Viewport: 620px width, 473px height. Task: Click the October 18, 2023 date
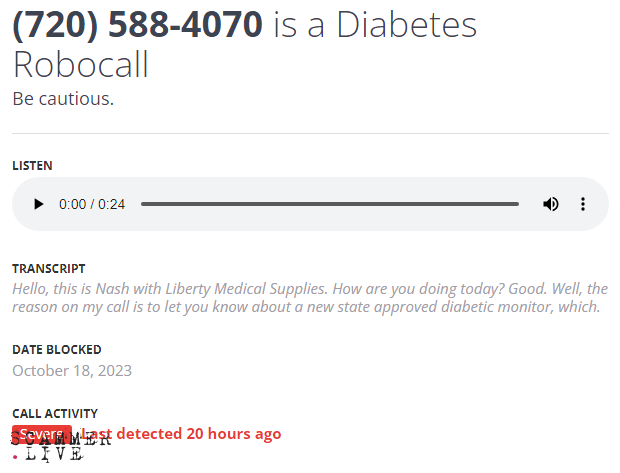[x=72, y=371]
